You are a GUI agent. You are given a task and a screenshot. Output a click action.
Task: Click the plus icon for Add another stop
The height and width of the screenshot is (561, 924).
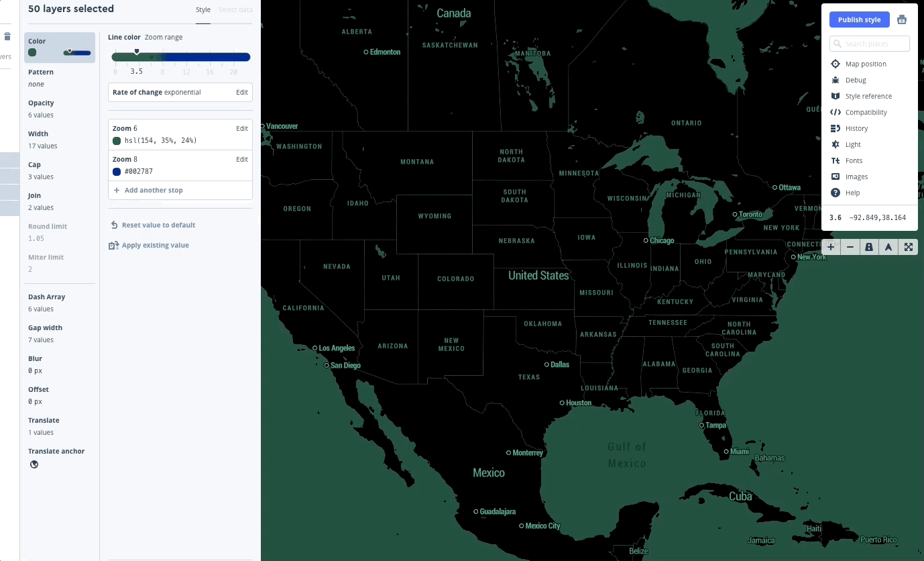click(x=117, y=190)
